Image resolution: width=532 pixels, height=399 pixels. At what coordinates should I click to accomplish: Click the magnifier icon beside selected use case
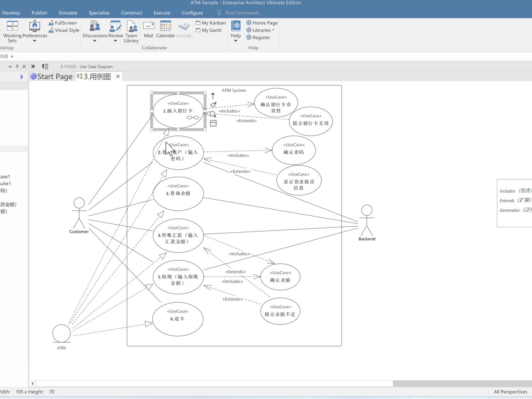click(x=213, y=114)
